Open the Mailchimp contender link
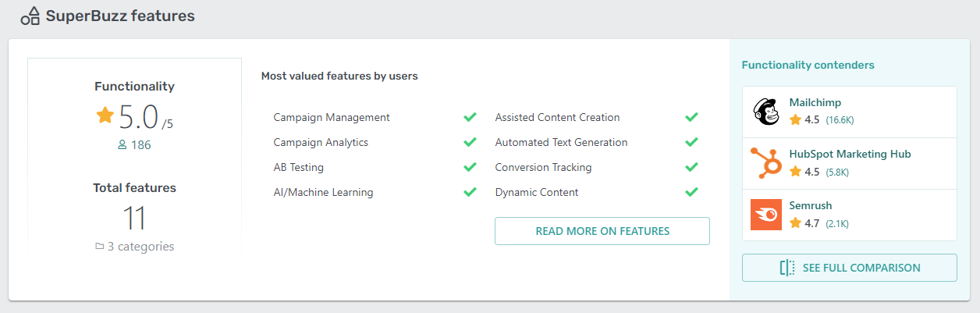 (815, 102)
